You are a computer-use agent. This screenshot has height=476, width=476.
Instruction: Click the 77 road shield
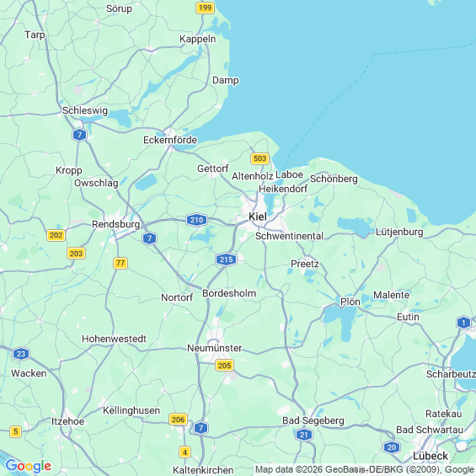point(120,263)
